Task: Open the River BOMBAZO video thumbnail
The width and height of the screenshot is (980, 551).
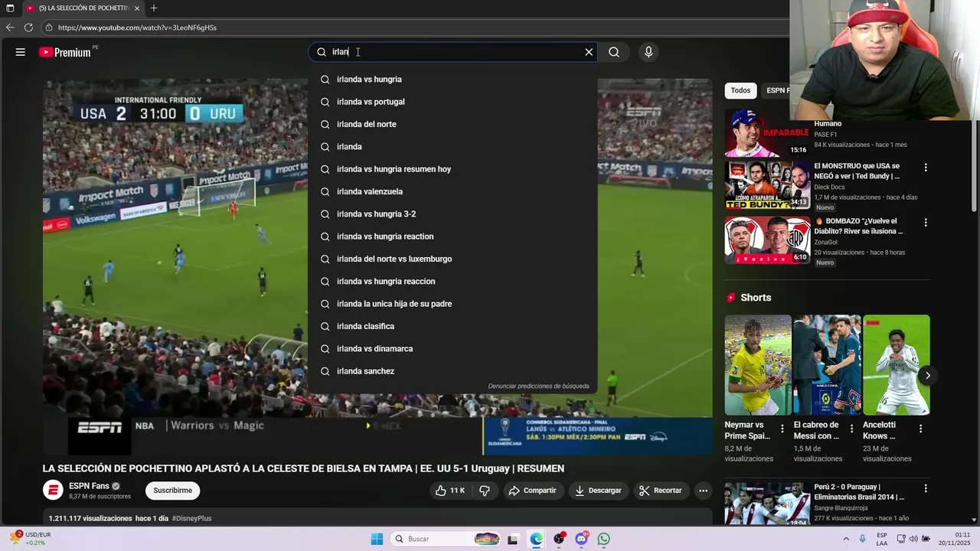Action: pyautogui.click(x=767, y=240)
